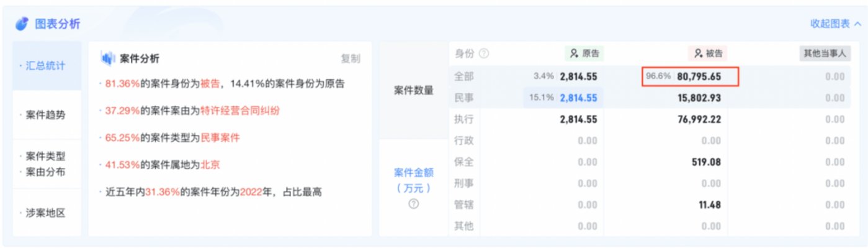The image size is (868, 248).
Task: Click the 被告 person icon
Action: pyautogui.click(x=699, y=53)
